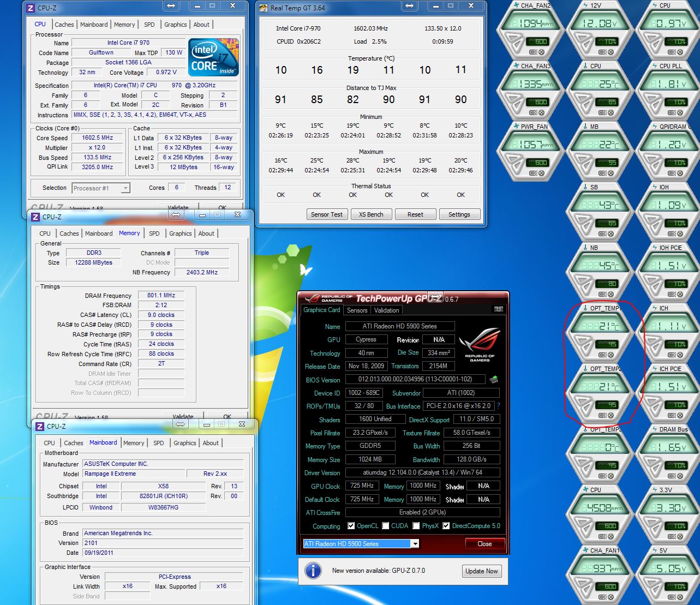
Task: Select About tab in Mainboard CPU-Z window
Action: (211, 443)
